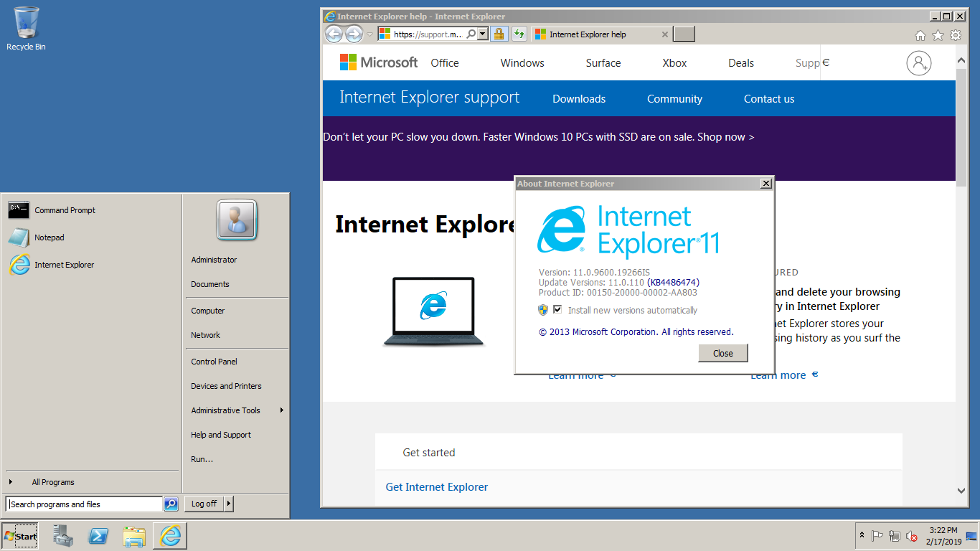Click the search magnifier in address bar

pyautogui.click(x=471, y=34)
